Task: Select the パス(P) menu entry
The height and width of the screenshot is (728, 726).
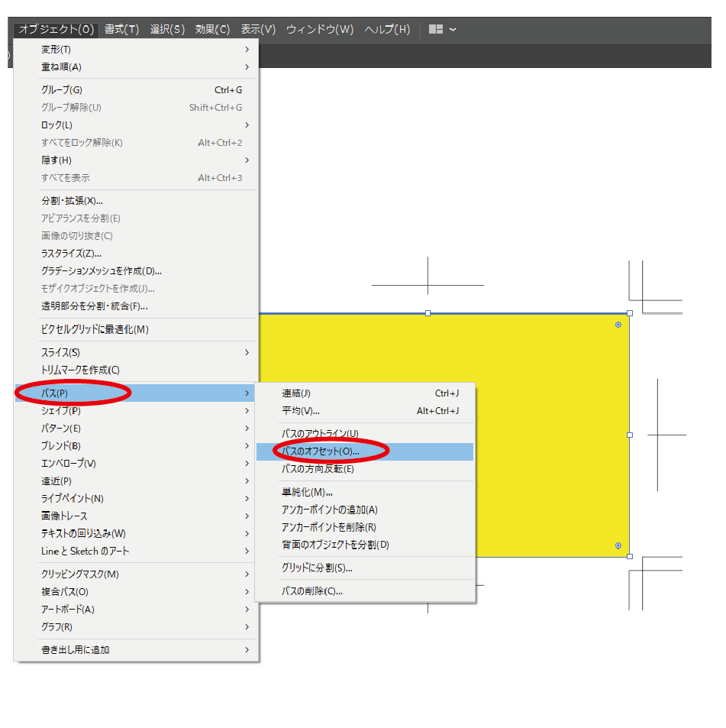Action: click(135, 393)
